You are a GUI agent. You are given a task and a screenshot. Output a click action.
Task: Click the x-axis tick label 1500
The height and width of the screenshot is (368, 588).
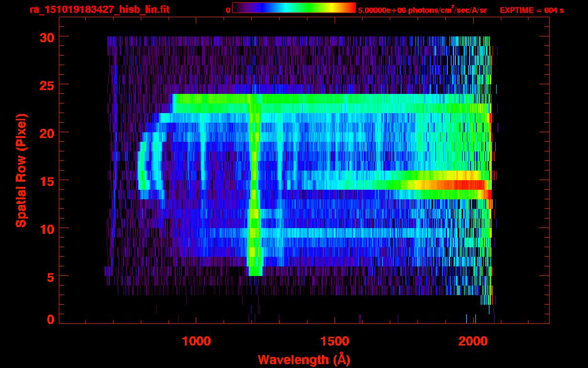click(335, 341)
